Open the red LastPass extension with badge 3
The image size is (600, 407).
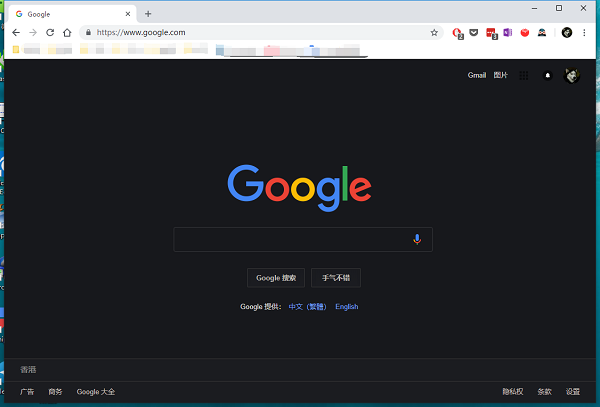pos(491,33)
